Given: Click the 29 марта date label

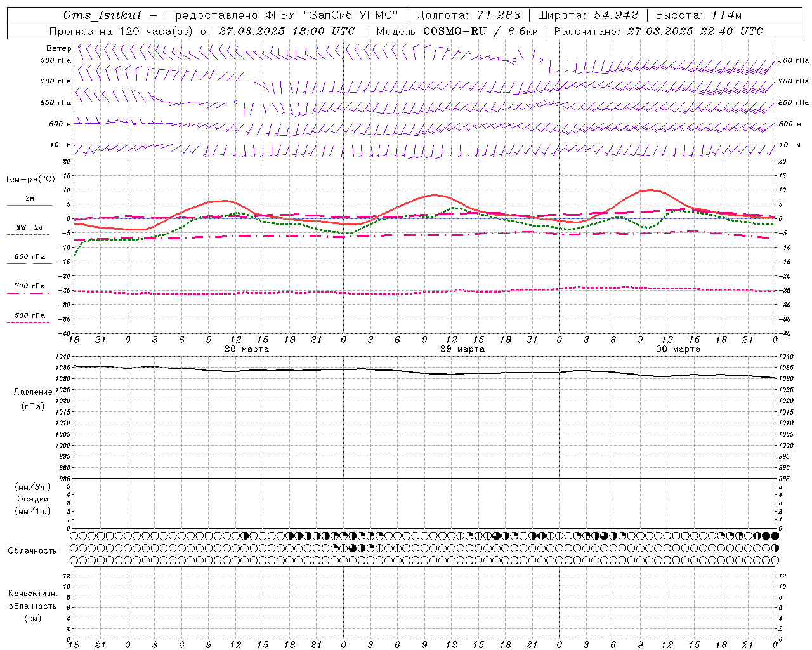Looking at the screenshot, I should coord(462,349).
